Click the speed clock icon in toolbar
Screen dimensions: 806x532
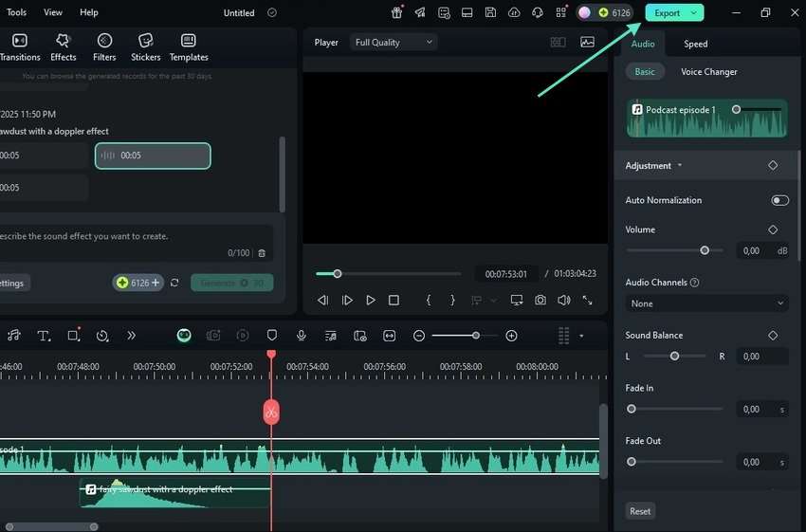click(102, 336)
